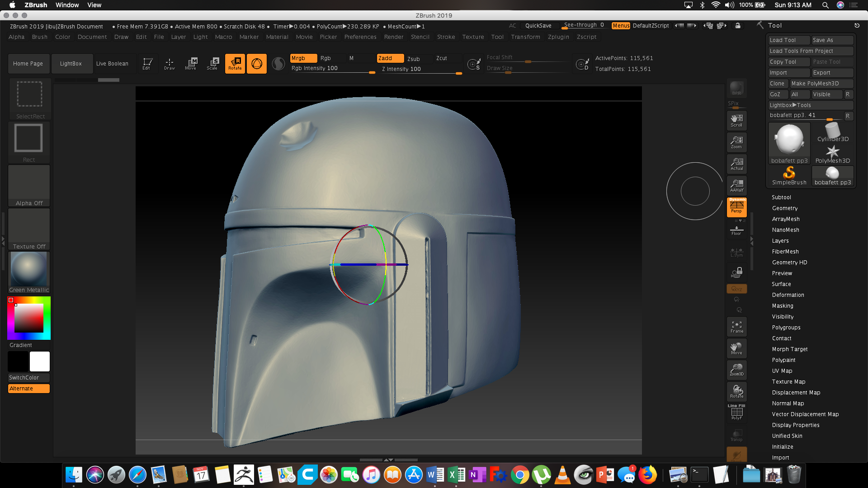Adjust the Rgb Intensity slider

pos(333,68)
